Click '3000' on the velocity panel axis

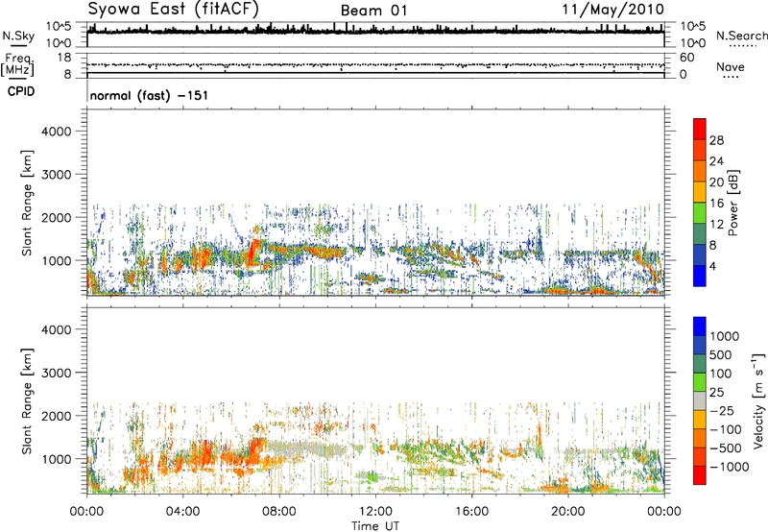click(x=57, y=373)
